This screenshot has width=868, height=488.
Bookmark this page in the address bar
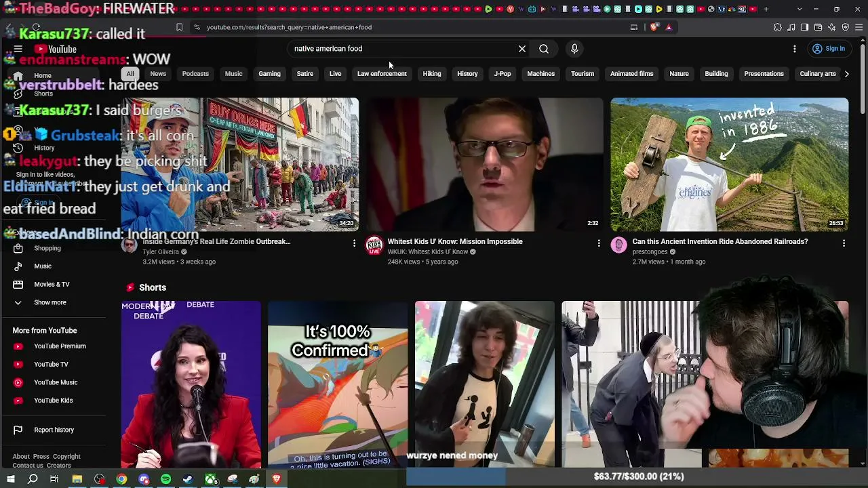179,27
